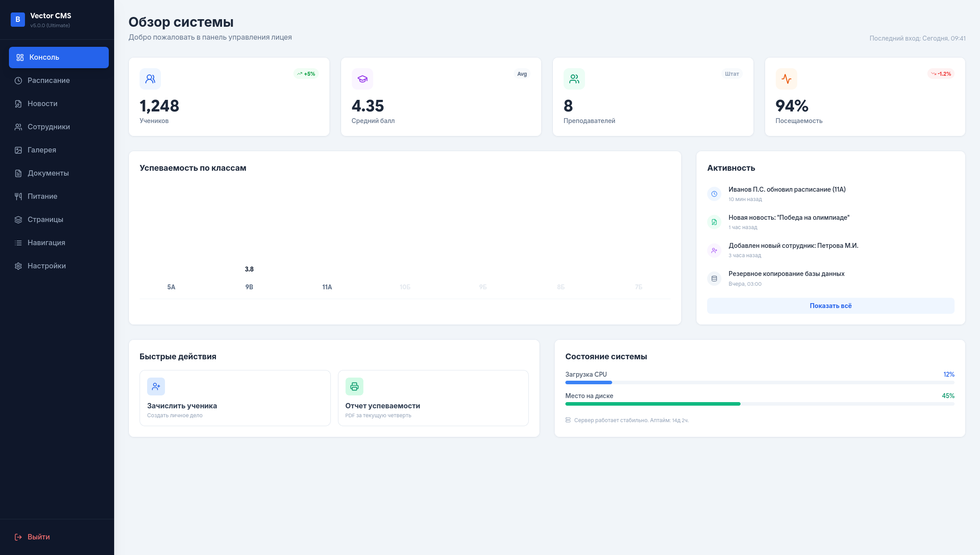Click the printer icon in grade report action
Viewport: 980px width, 555px height.
click(354, 386)
